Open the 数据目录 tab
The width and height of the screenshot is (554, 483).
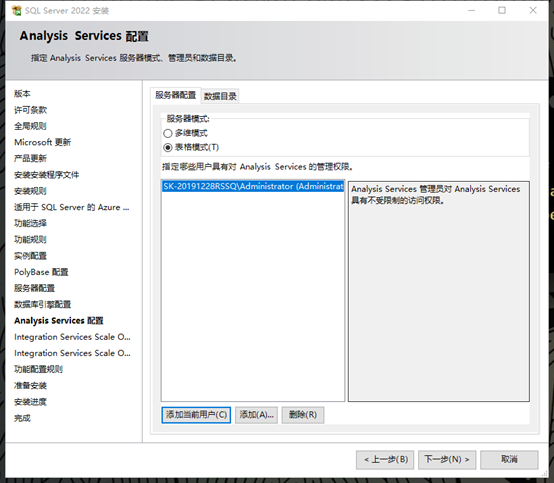pyautogui.click(x=220, y=96)
